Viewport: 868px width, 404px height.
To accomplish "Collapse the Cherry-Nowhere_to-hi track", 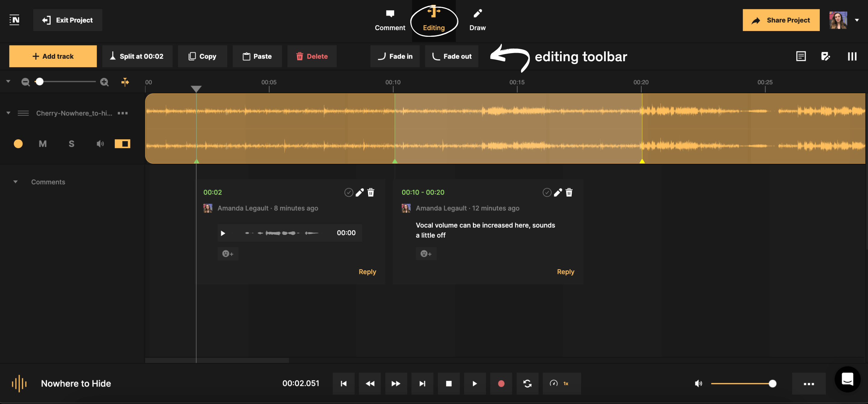I will [8, 113].
